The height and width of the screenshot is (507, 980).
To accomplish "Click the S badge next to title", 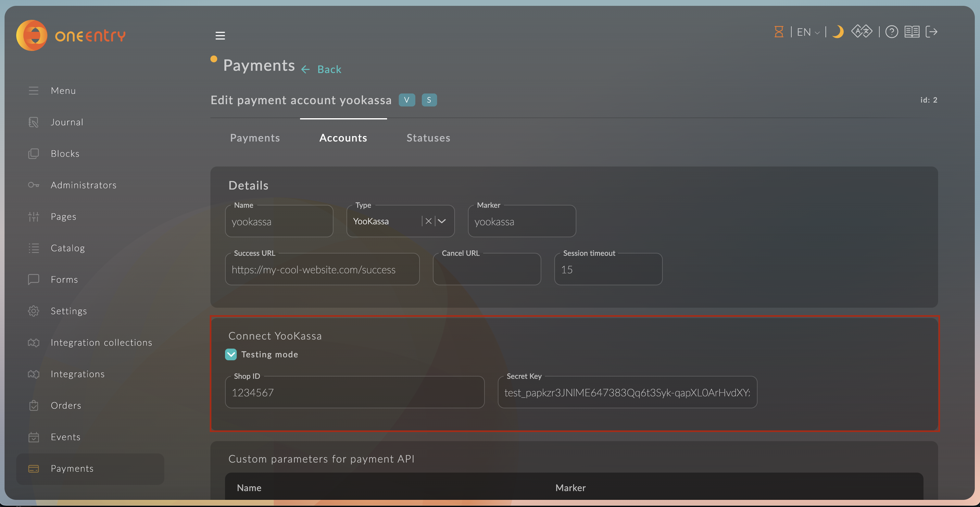I will pos(429,100).
